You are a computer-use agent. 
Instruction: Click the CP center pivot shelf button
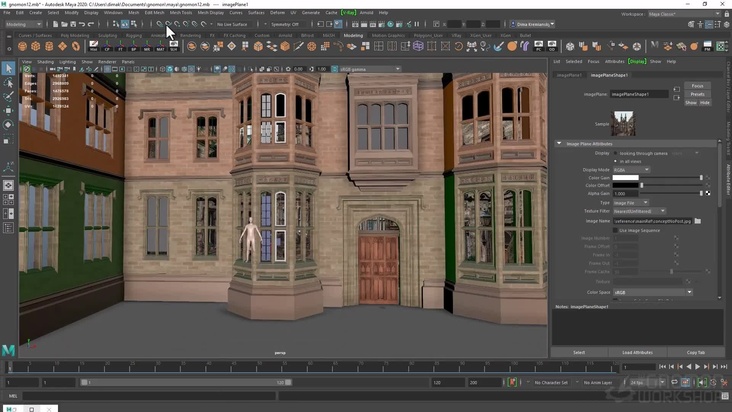[x=107, y=46]
